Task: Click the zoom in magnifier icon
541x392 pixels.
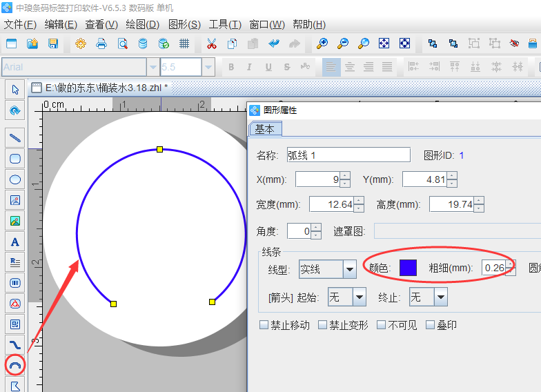Action: pos(322,43)
